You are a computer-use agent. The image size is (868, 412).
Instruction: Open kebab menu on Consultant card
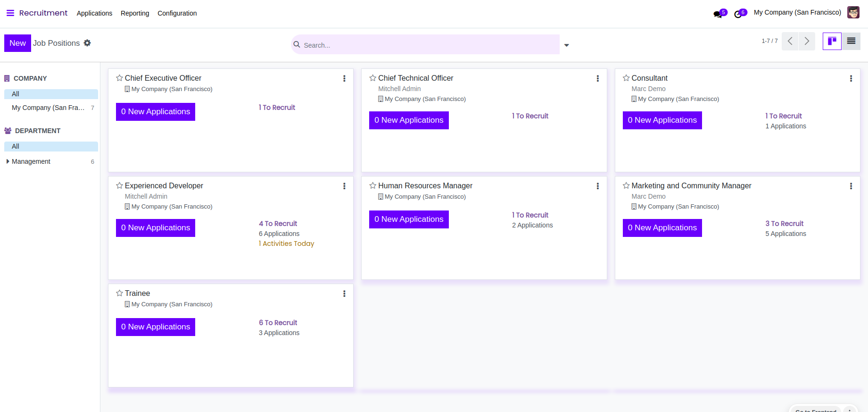point(851,79)
